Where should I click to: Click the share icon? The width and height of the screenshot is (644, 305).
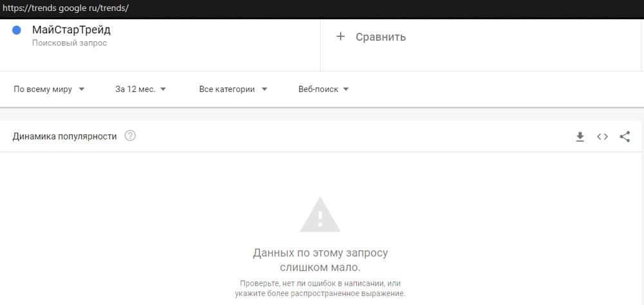point(625,136)
